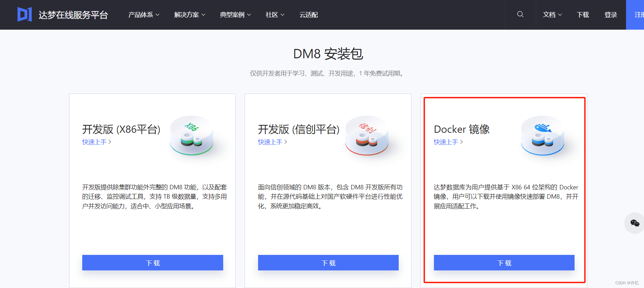Click the 信创 platform disk illustration
Viewport: 644px width, 288px height.
(x=367, y=135)
